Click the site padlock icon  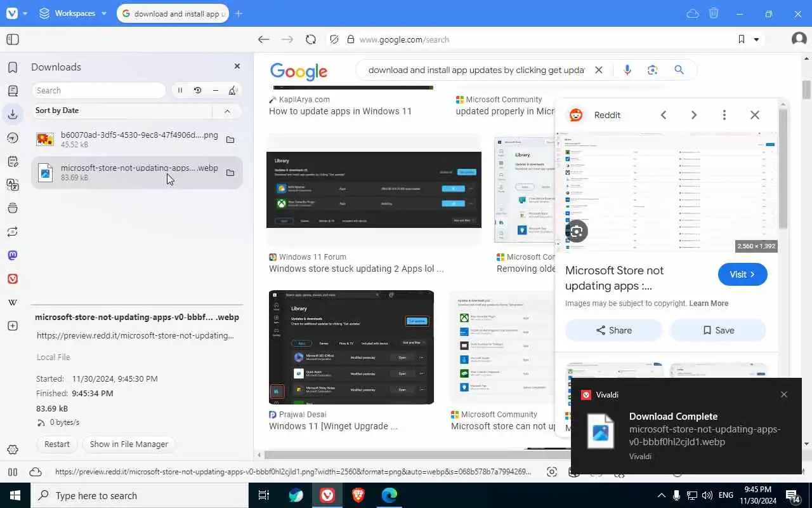pos(350,39)
